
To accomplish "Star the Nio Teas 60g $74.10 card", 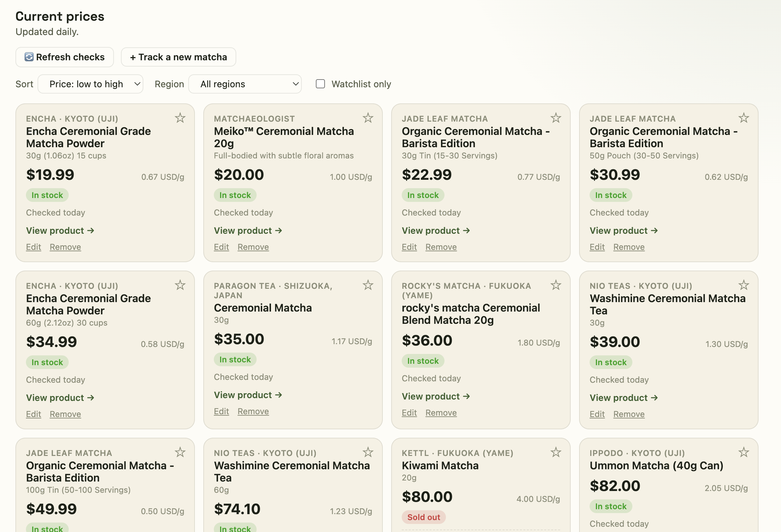I will 368,452.
